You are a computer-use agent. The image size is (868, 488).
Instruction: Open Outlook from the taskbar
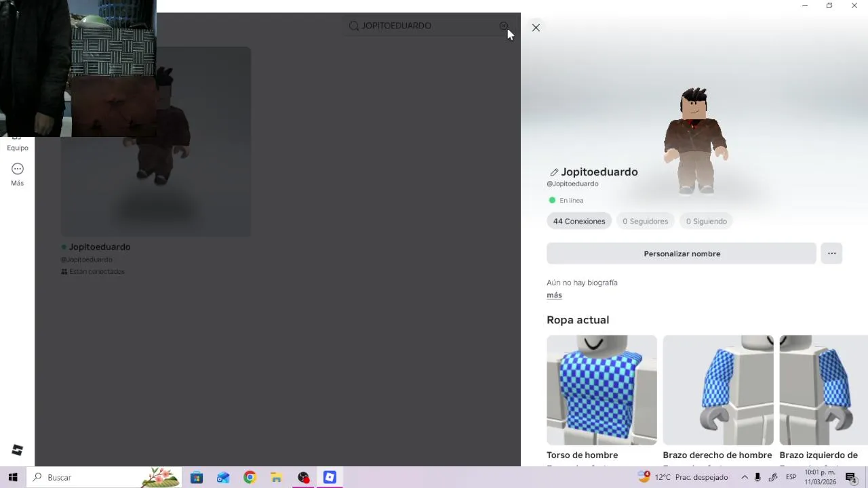(223, 477)
